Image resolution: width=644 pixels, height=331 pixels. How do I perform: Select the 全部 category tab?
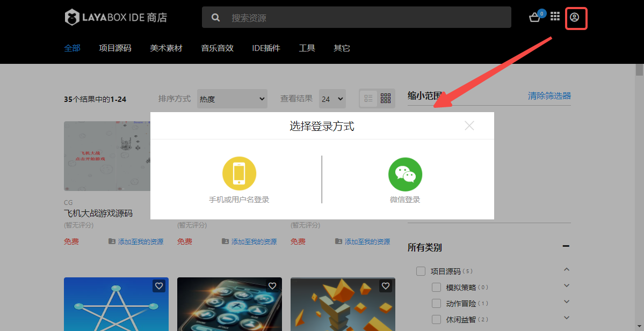pos(73,48)
